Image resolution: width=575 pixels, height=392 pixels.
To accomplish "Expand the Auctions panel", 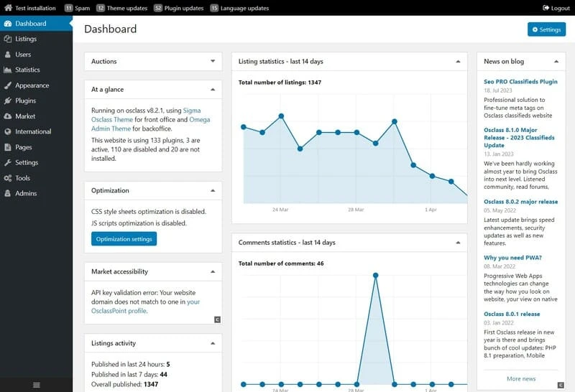I will [213, 62].
